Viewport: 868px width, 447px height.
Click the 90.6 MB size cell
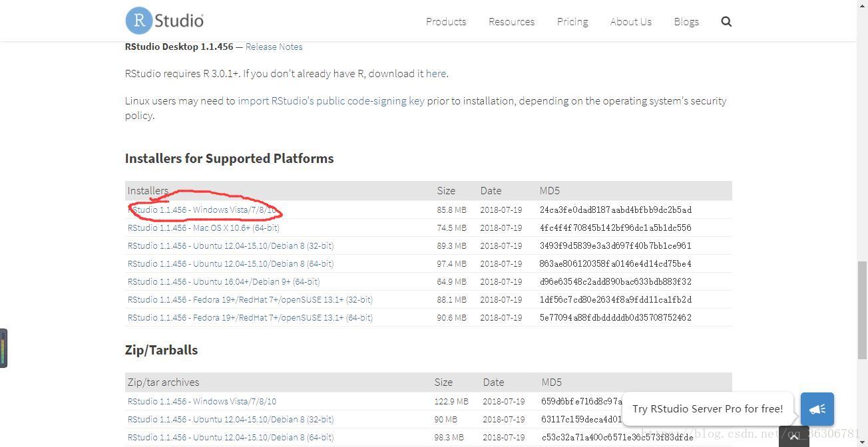tap(451, 317)
